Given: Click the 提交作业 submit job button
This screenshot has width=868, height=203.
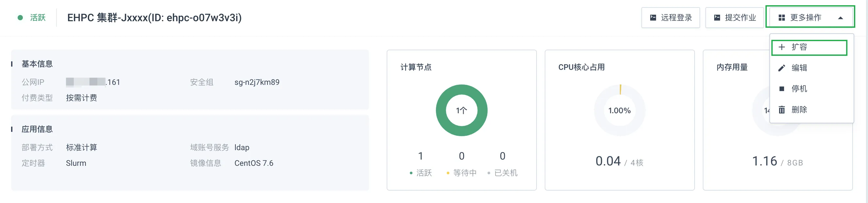Looking at the screenshot, I should [x=734, y=18].
